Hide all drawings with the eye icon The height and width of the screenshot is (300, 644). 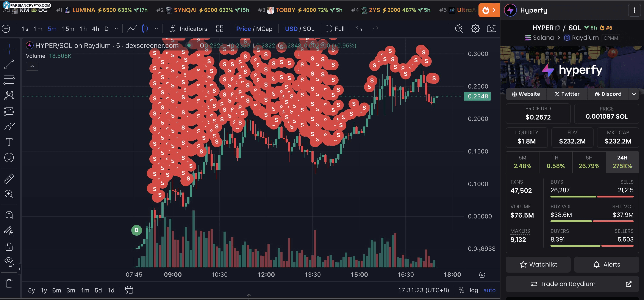click(9, 262)
